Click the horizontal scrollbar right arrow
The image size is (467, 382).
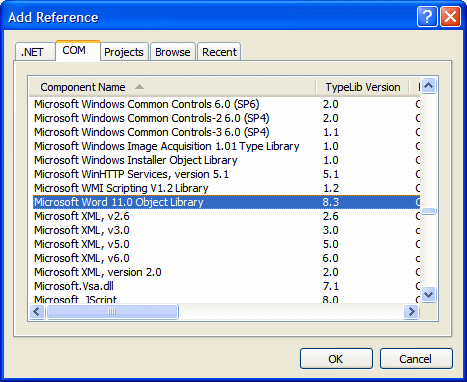411,312
